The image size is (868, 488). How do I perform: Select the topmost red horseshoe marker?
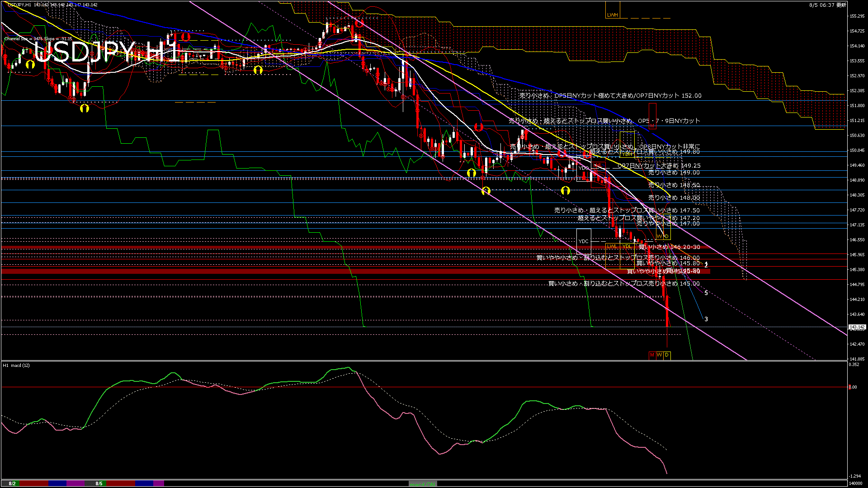coord(359,23)
